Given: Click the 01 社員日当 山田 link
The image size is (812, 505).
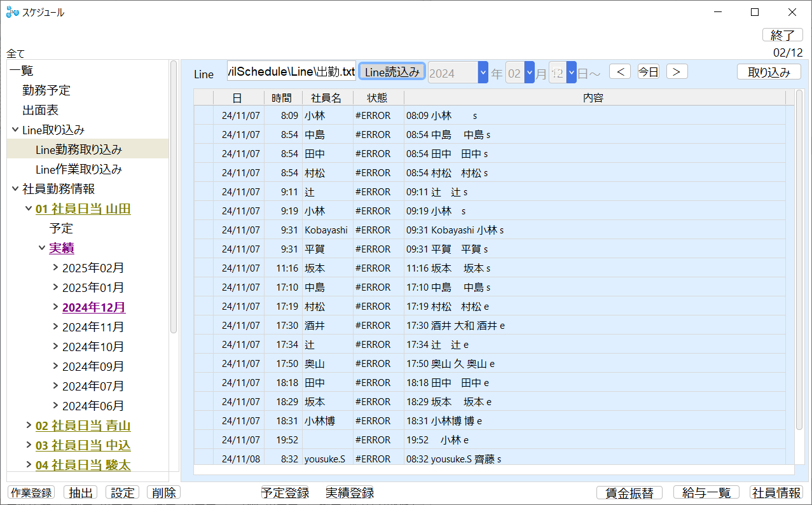Looking at the screenshot, I should [x=83, y=209].
